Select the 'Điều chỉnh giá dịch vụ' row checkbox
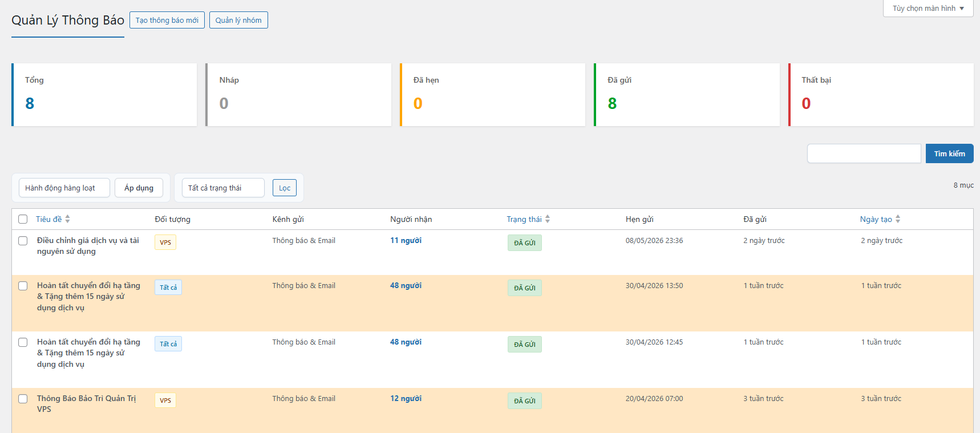The image size is (980, 433). coord(23,241)
